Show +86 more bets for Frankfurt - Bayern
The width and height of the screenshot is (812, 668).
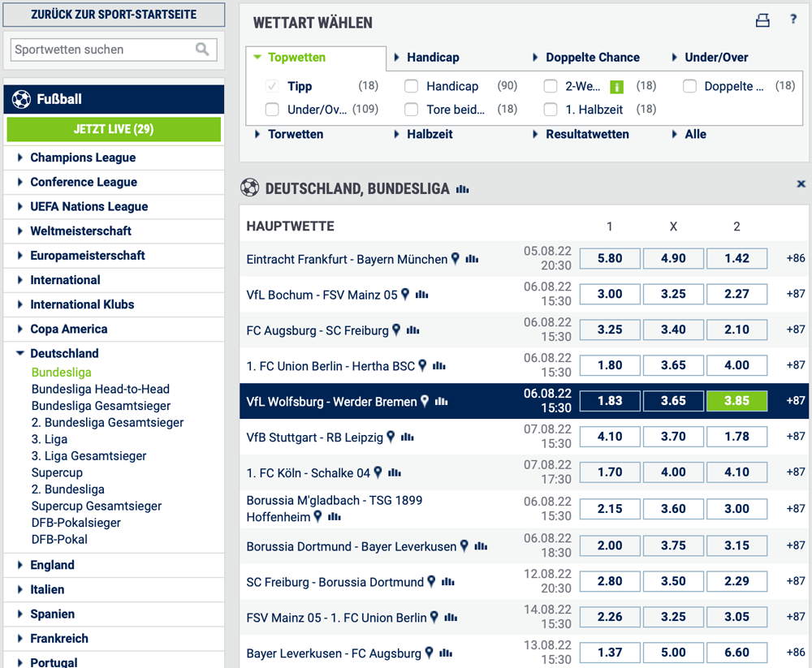(796, 258)
